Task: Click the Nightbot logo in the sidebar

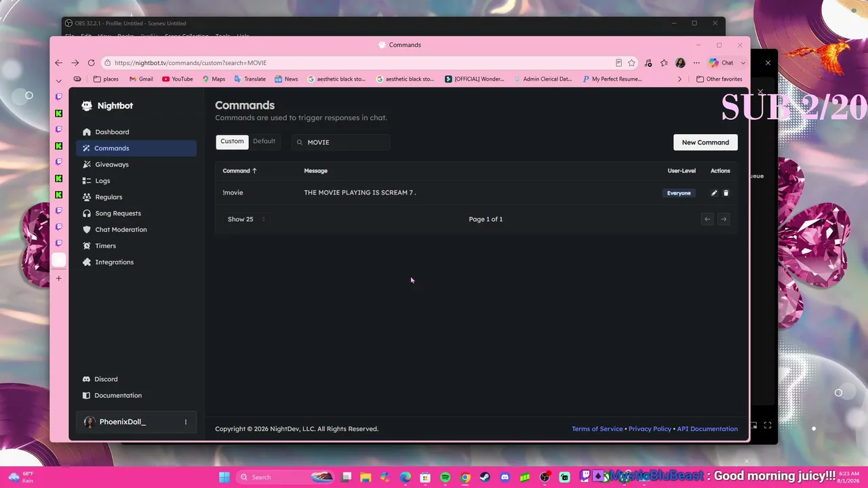Action: click(x=87, y=106)
